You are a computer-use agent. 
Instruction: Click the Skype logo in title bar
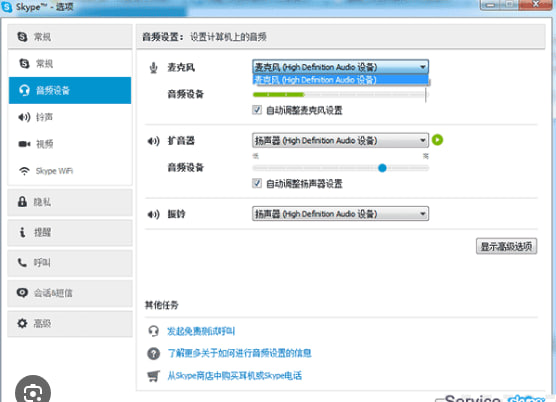click(7, 7)
